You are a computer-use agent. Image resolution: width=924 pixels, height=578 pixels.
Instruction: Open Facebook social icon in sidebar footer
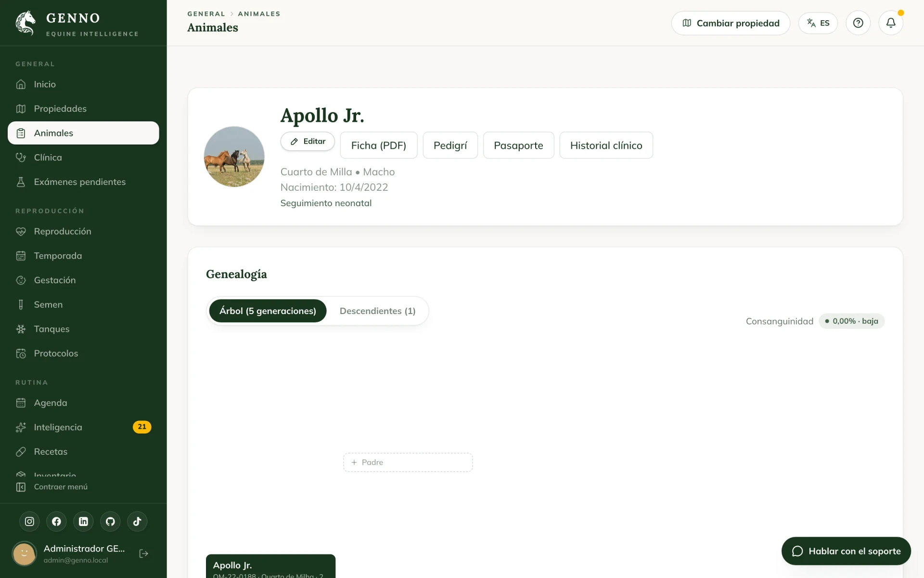coord(56,522)
